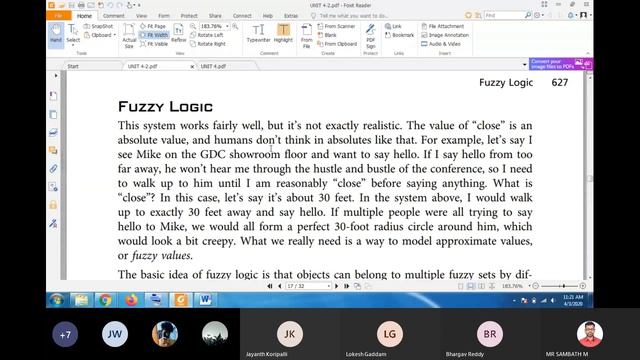Image resolution: width=640 pixels, height=360 pixels.
Task: Jump to the last page
Action: click(x=346, y=286)
